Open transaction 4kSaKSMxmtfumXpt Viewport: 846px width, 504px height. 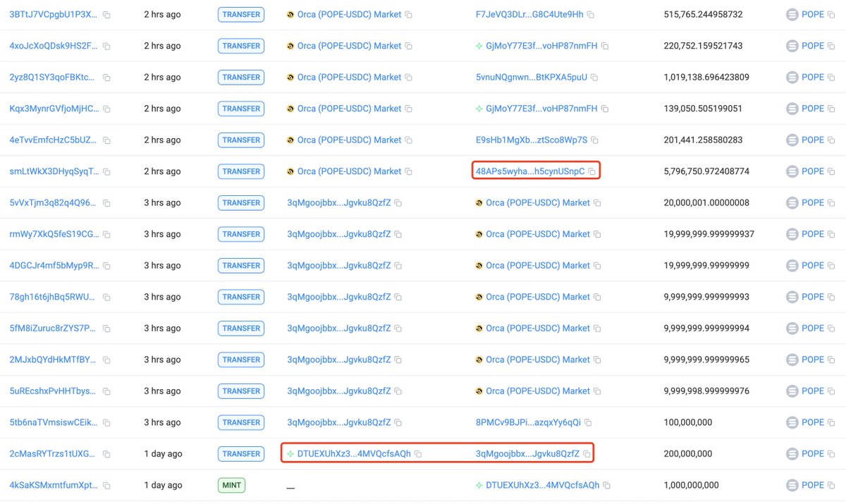click(x=54, y=485)
